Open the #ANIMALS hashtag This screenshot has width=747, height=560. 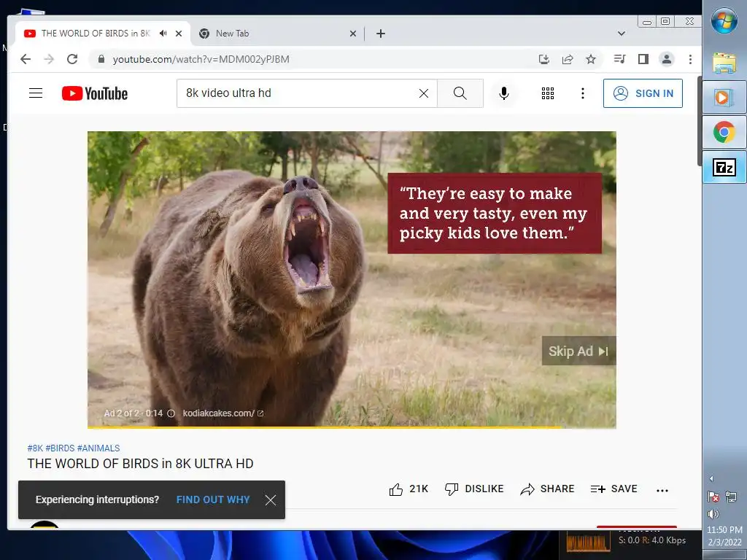[98, 448]
